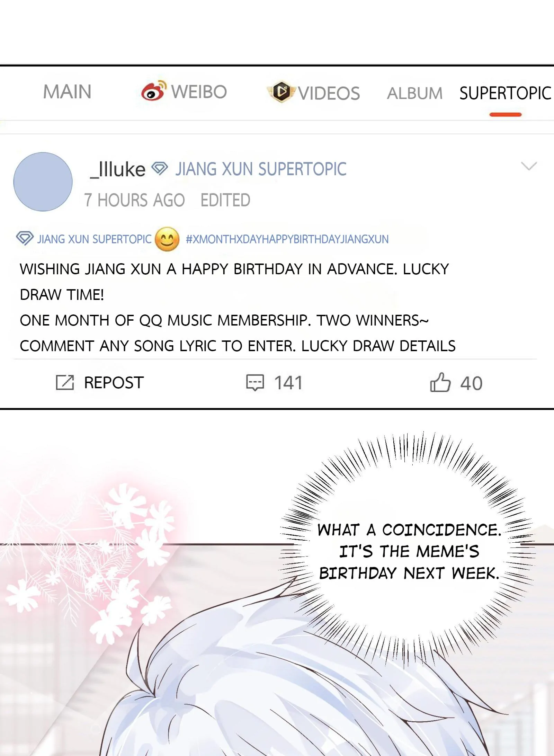The width and height of the screenshot is (554, 756).
Task: Select the Supertopic tab
Action: click(505, 93)
